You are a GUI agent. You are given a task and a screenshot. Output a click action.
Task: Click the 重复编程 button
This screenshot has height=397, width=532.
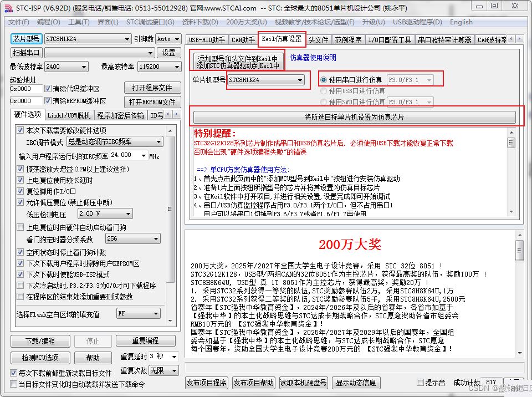(x=146, y=340)
